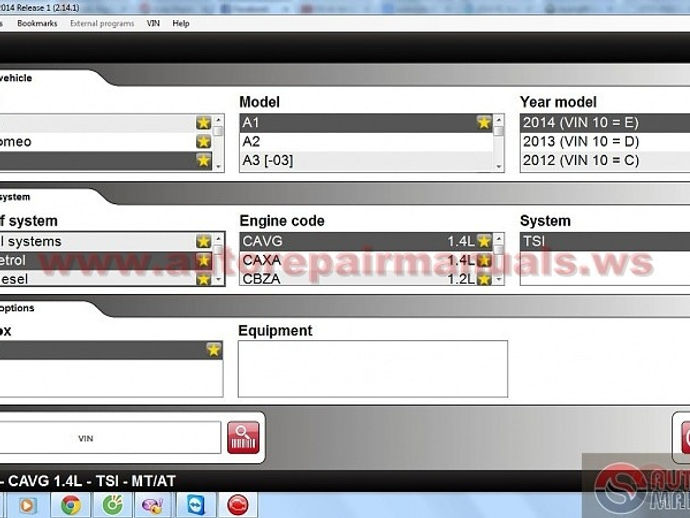Click into the VIN input field
The image size is (690, 518).
[x=109, y=438]
